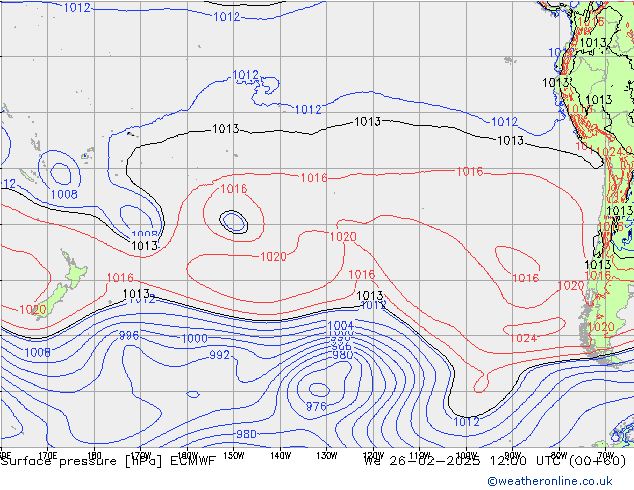Viewport: 634px width, 490px height.
Task: Click the 1000 isobar label
Action: click(194, 338)
